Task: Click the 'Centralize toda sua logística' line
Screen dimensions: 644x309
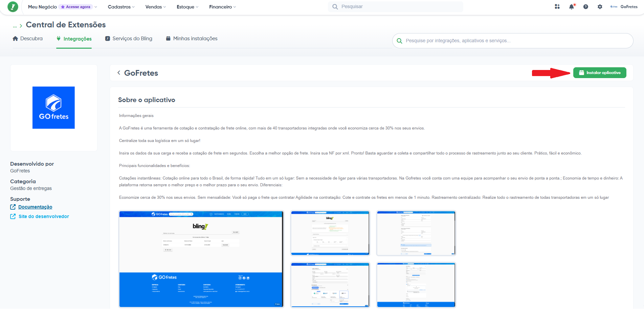Action: pos(160,141)
